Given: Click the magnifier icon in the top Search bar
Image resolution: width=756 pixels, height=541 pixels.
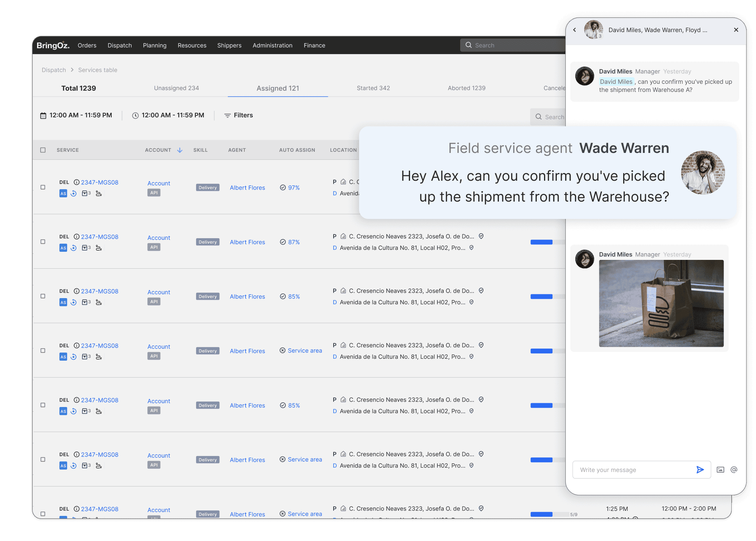Looking at the screenshot, I should [469, 45].
